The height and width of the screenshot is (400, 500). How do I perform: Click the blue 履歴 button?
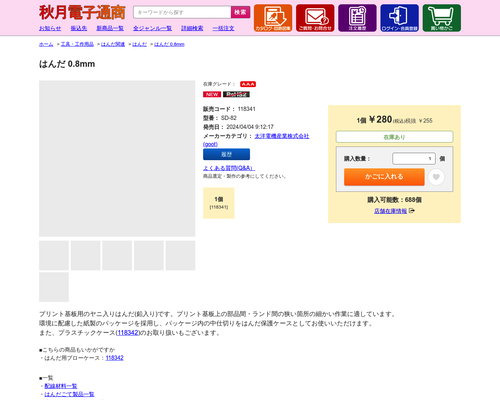[x=226, y=154]
